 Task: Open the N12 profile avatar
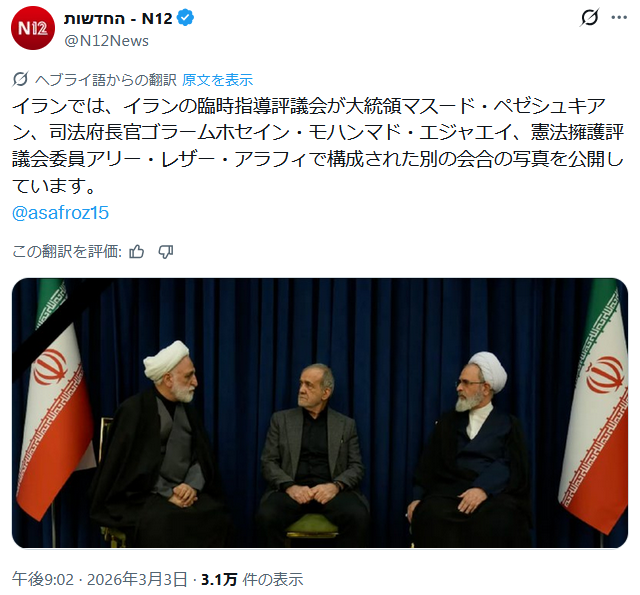[33, 28]
